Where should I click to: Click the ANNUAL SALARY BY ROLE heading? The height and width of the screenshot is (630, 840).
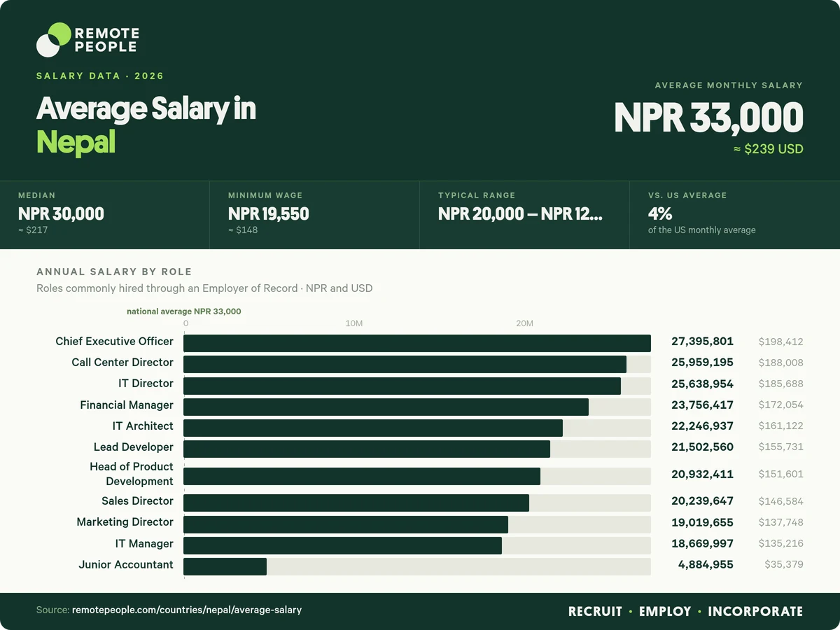(x=114, y=272)
